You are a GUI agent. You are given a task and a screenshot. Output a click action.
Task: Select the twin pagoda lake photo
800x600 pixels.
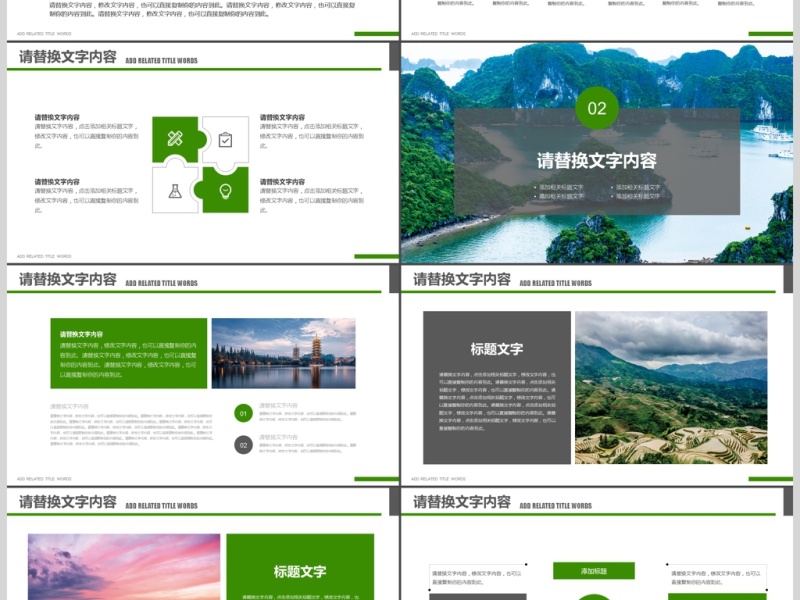[283, 353]
